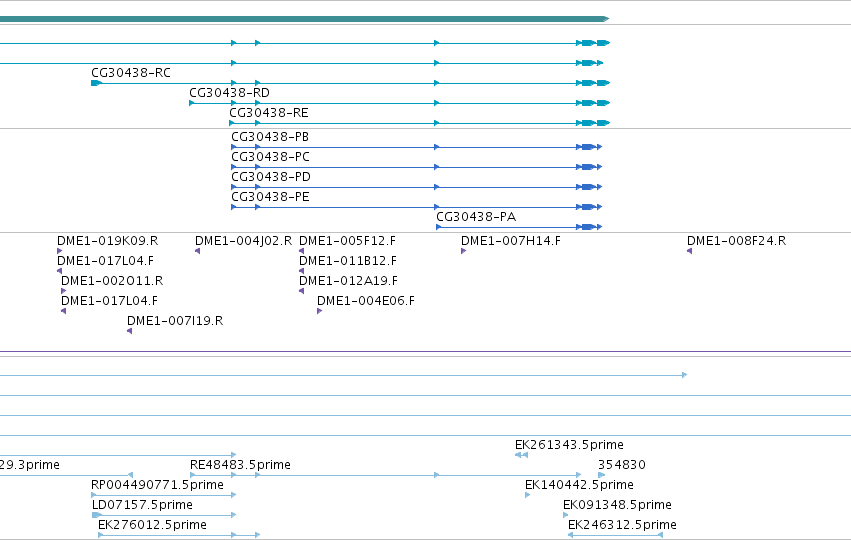
Task: Click the DME1-007H14.F feature label
Action: 511,241
